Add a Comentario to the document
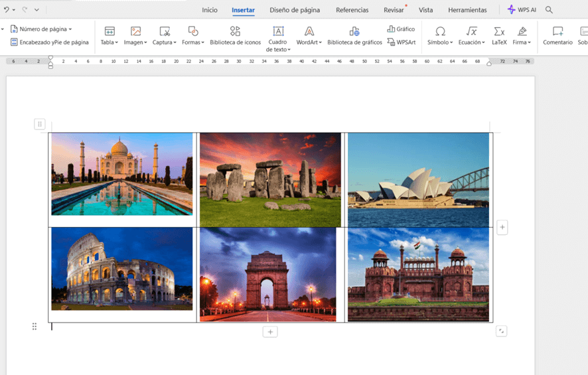The image size is (588, 375). (557, 36)
